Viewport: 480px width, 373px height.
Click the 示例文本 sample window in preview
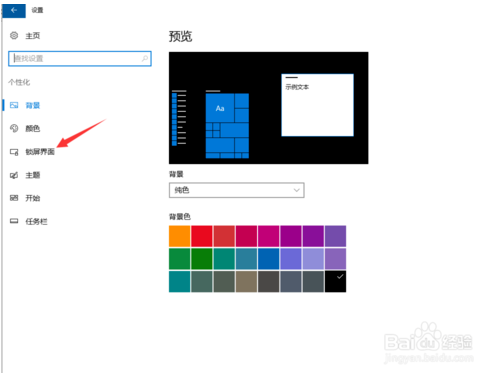(317, 105)
